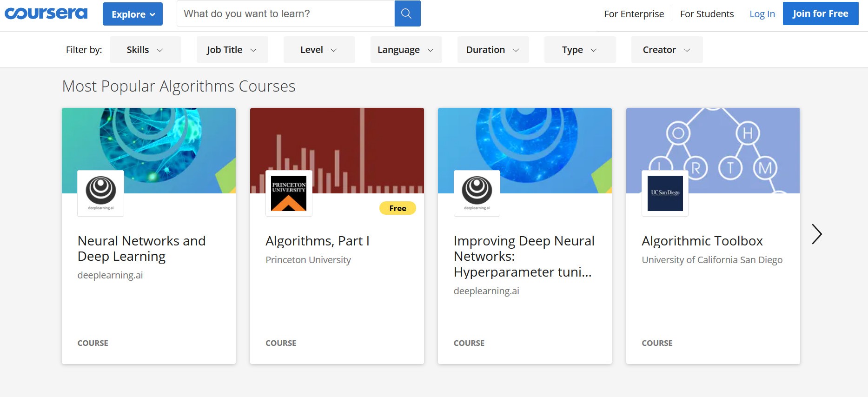
Task: Focus the 'What do you want to learn?' search box
Action: (285, 13)
